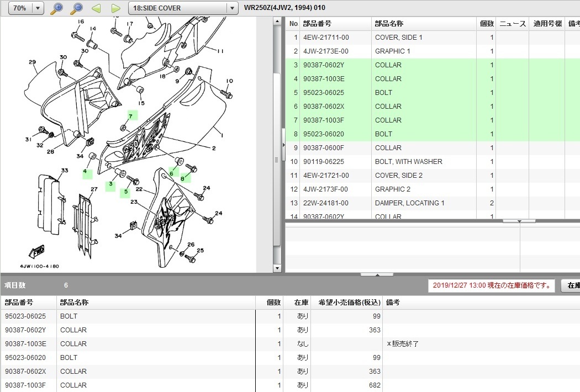Sort upper parts list by No column
Screen dimensions: 580x392
click(x=294, y=24)
